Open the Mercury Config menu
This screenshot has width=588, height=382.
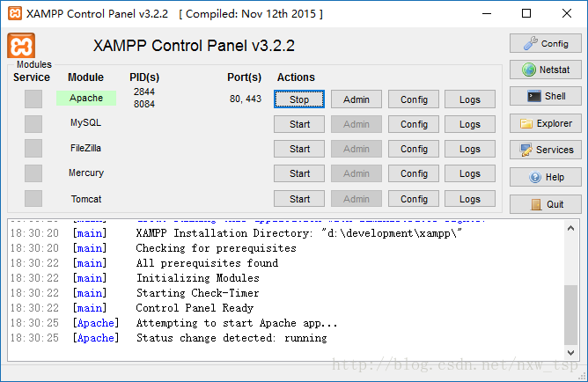coord(414,173)
